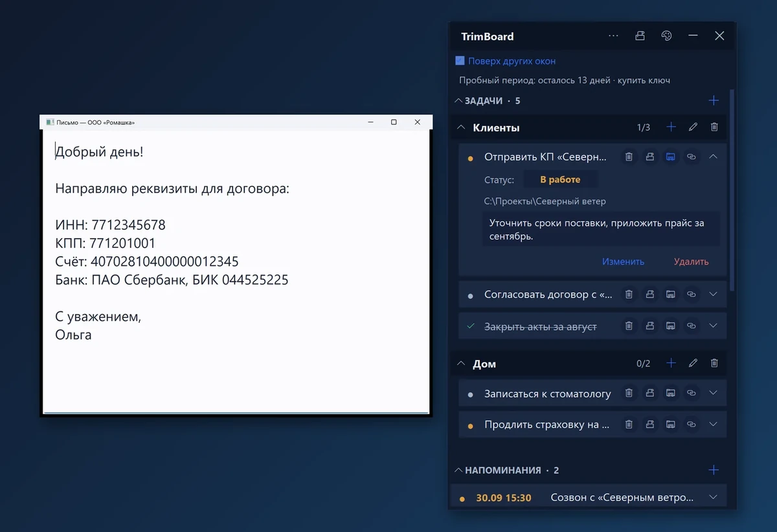The image size is (777, 532).
Task: Click trash icon on Записаться к стоматологу
Action: pos(628,393)
